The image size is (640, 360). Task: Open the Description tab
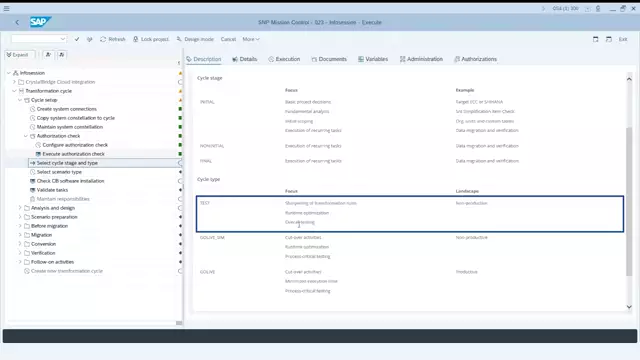click(x=204, y=59)
